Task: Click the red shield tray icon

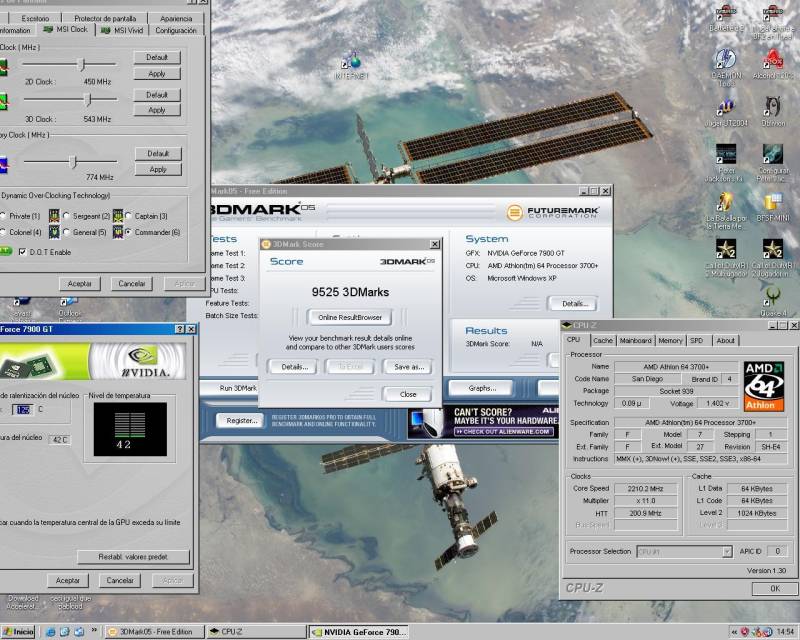Action: (x=745, y=632)
